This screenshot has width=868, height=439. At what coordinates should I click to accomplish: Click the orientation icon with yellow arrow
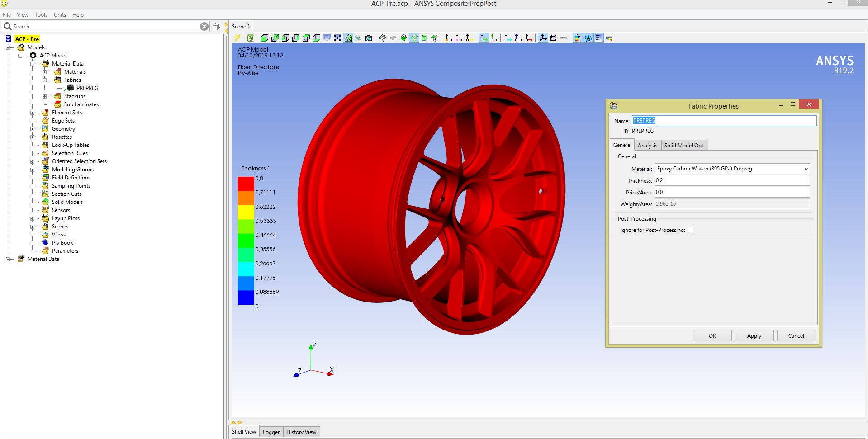pos(470,38)
